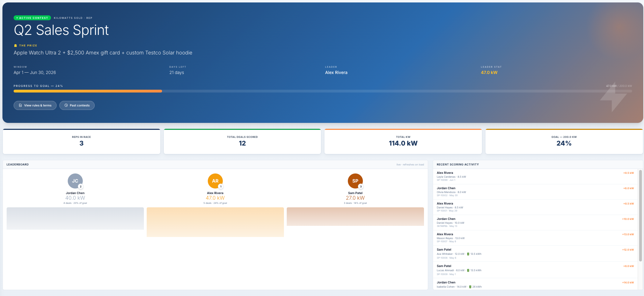Click the Mason Reyes 13.0 kW activity row

click(x=535, y=238)
